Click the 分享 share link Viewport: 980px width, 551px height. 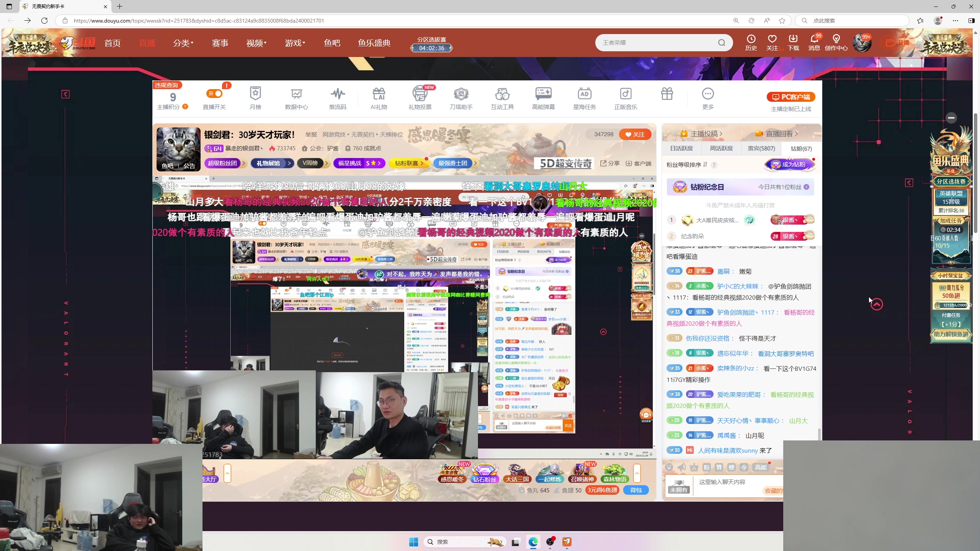pyautogui.click(x=610, y=163)
